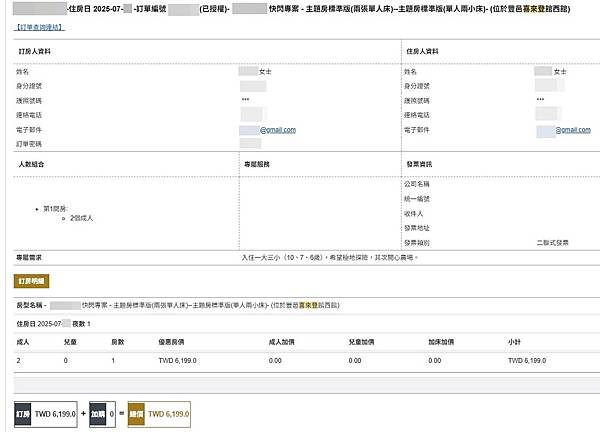Click the TWD 6,199.0 value under 優惠房價

point(178,361)
